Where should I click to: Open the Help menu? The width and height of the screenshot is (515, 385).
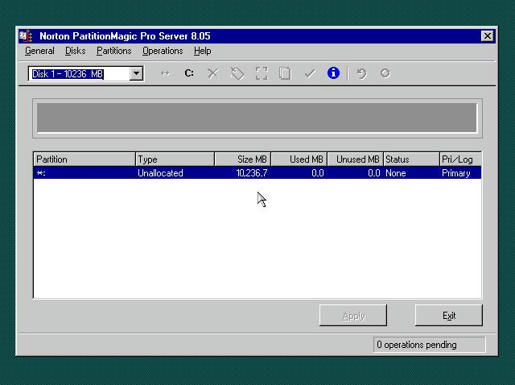click(202, 51)
